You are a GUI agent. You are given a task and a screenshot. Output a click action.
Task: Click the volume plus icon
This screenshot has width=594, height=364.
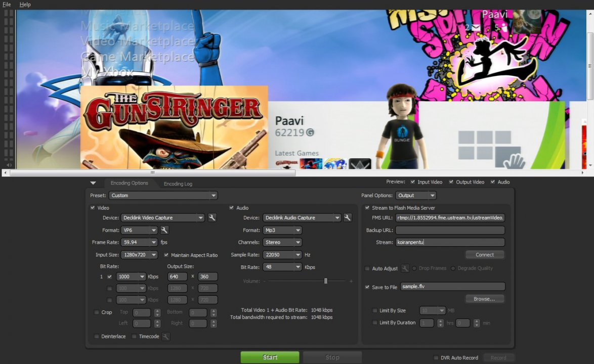point(351,281)
